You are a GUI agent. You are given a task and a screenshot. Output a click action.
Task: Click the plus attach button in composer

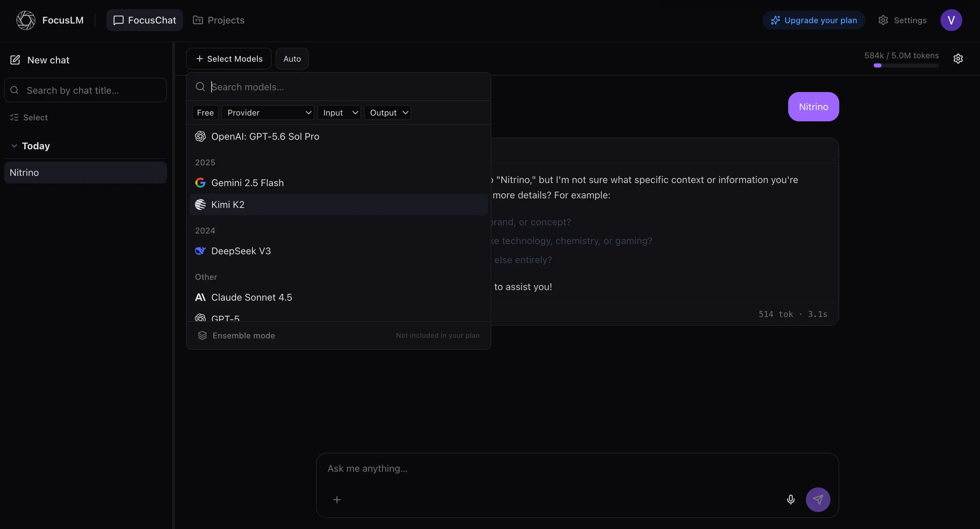coord(337,500)
